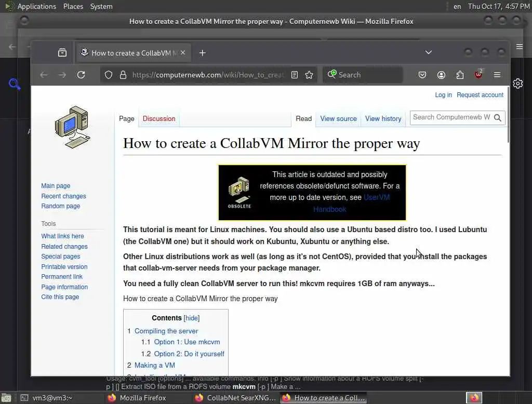Click background window's settings gear icon
Viewport: 532px width, 404px height.
coord(518,84)
